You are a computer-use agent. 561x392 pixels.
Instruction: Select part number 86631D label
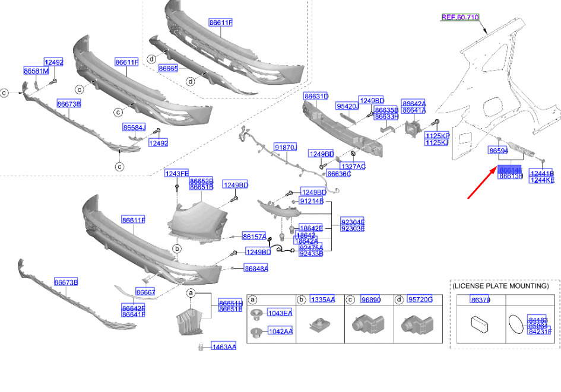316,96
